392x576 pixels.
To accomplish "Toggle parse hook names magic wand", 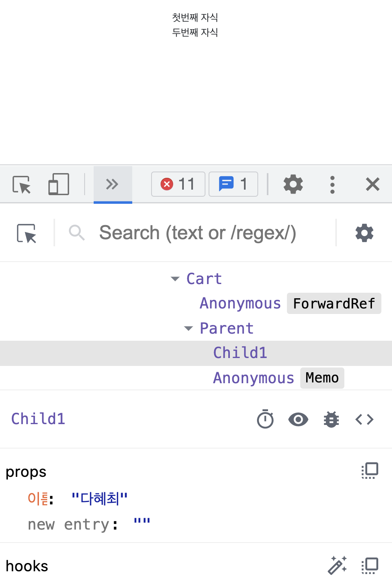I will pyautogui.click(x=337, y=565).
